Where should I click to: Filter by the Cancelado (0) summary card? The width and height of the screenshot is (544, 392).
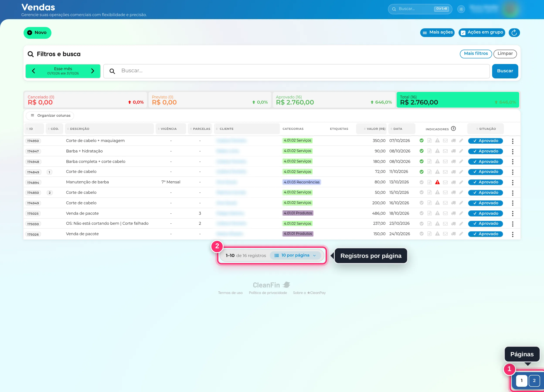tap(85, 100)
